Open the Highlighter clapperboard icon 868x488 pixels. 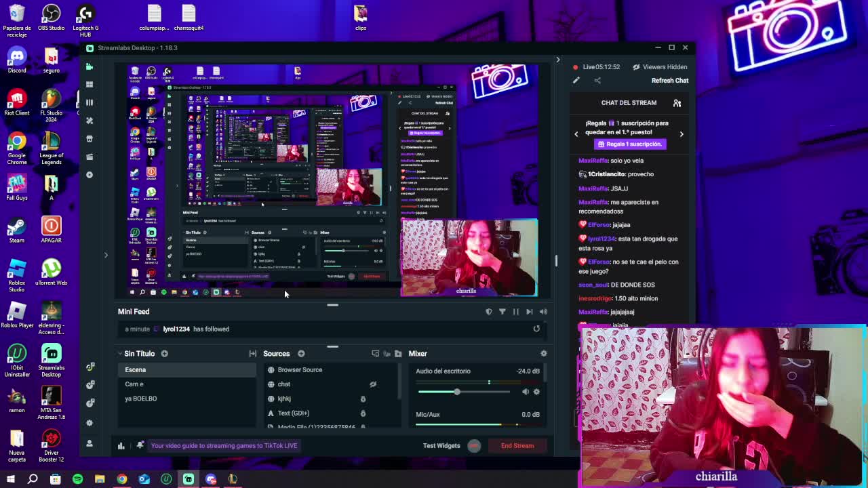pos(90,157)
